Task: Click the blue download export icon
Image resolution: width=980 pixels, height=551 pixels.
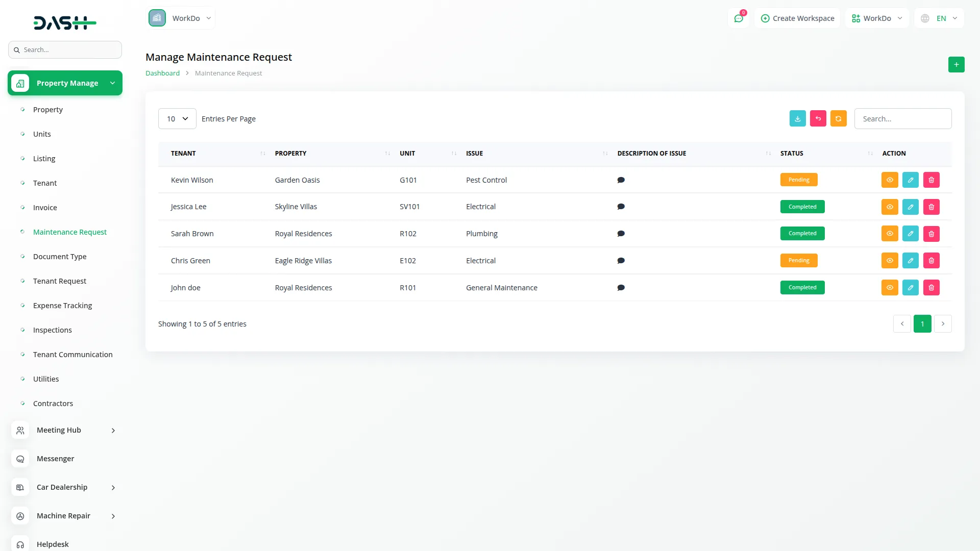Action: (x=797, y=118)
